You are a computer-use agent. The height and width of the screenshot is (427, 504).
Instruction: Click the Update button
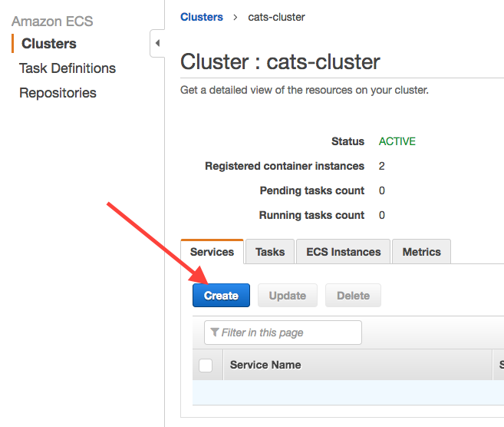pos(288,296)
